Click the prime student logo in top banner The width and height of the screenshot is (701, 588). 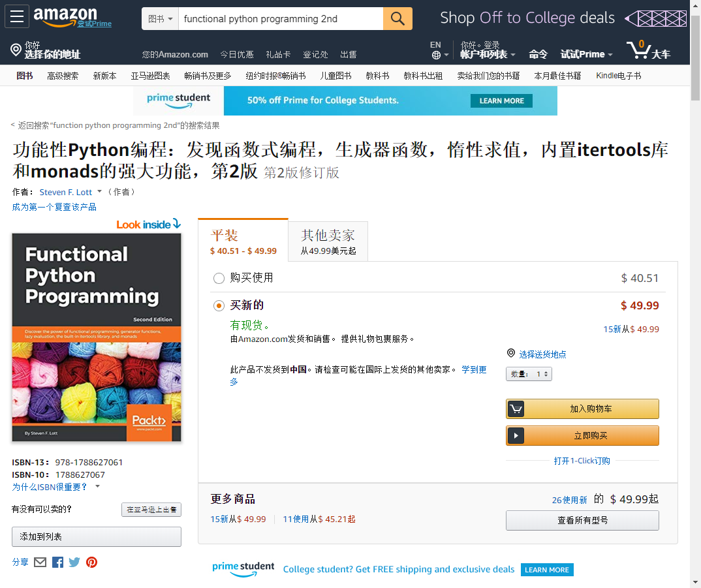tap(178, 101)
